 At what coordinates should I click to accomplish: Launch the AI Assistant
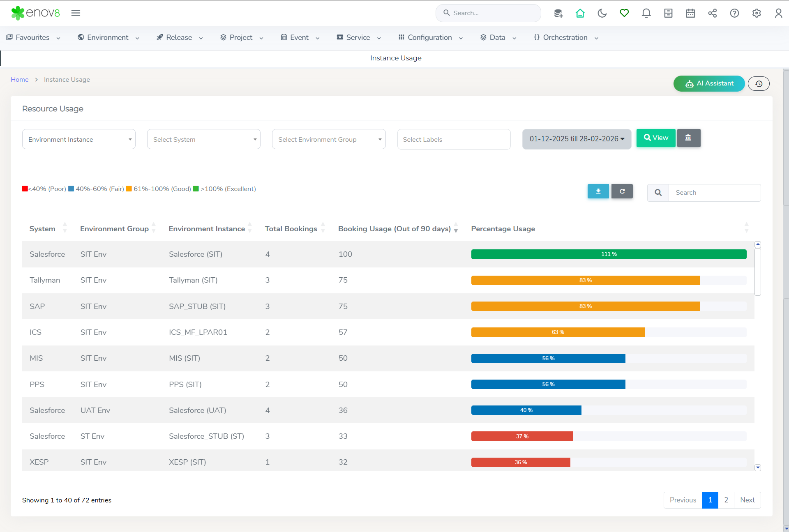[x=709, y=83]
